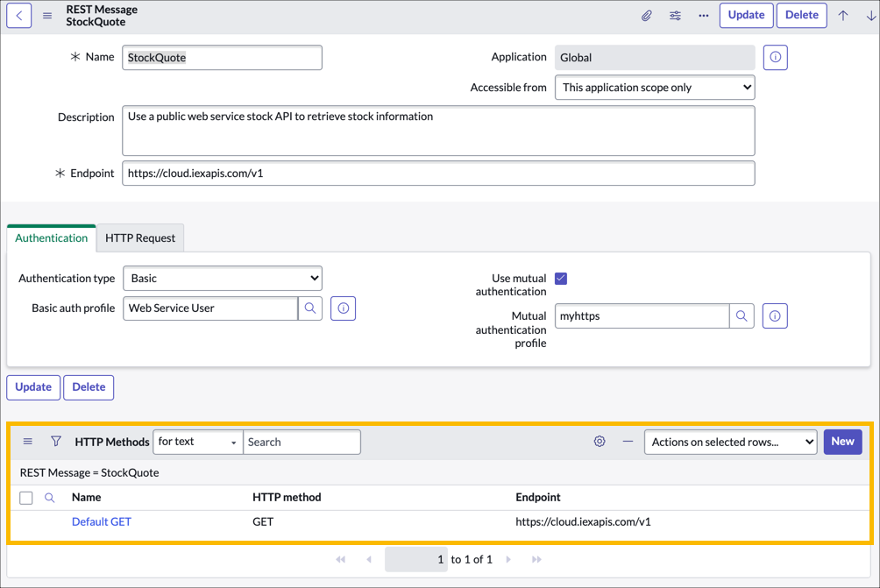
Task: Open the Basic auth profile lookup magnifier
Action: [x=311, y=308]
